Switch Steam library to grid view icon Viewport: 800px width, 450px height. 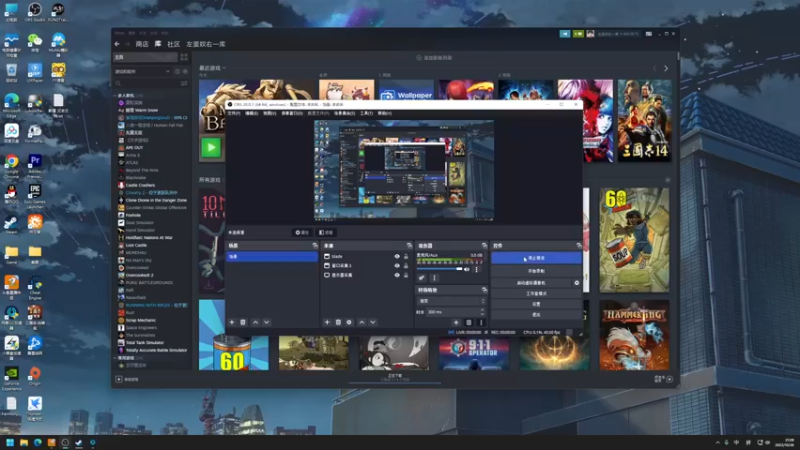click(184, 58)
